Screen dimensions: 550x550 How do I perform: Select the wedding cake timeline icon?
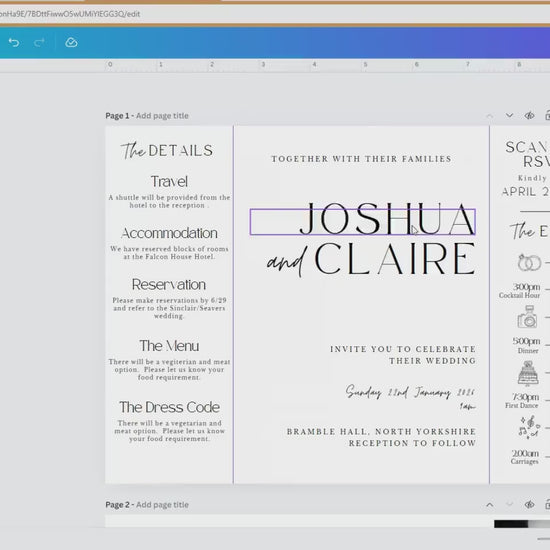(x=528, y=373)
